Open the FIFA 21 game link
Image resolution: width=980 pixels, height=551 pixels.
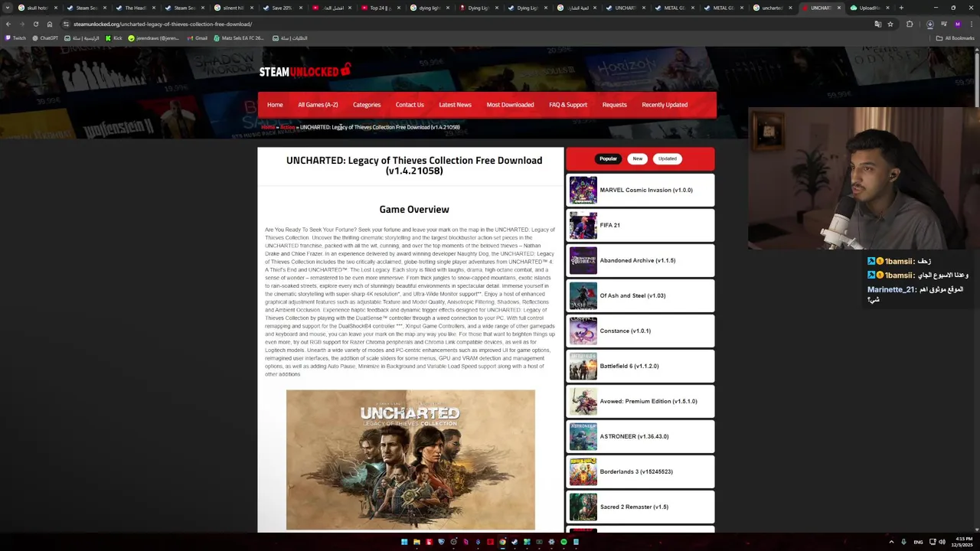tap(610, 225)
